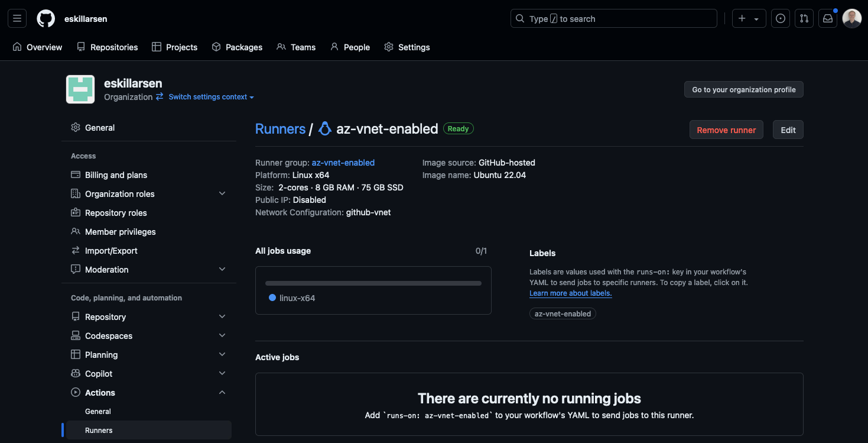Go to the Settings tab
The image size is (868, 443).
407,47
